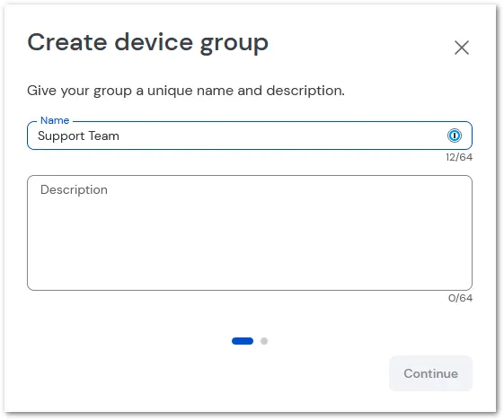The width and height of the screenshot is (504, 420).
Task: Jump to the second step gray dot
Action: (x=264, y=341)
